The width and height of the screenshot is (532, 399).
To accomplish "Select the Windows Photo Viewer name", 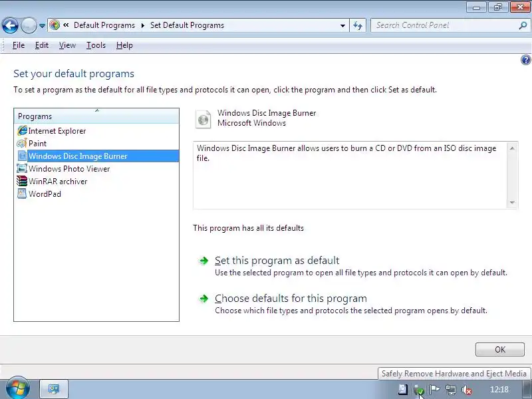I will click(69, 169).
